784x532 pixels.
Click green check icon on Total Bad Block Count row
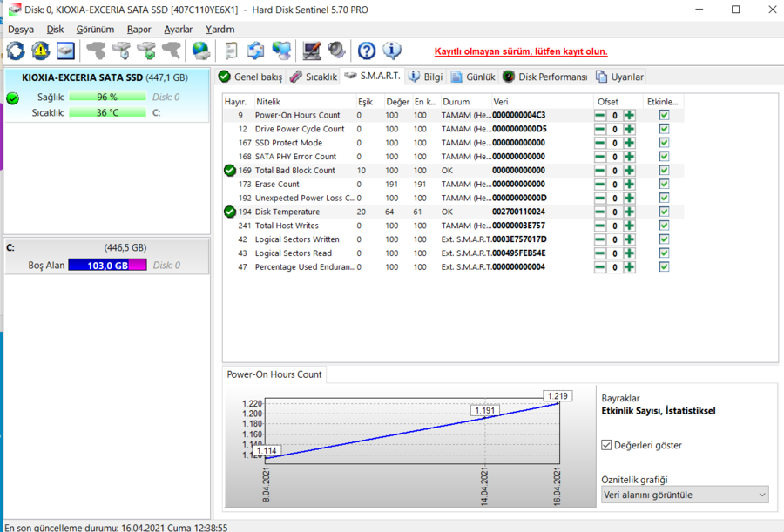[230, 171]
